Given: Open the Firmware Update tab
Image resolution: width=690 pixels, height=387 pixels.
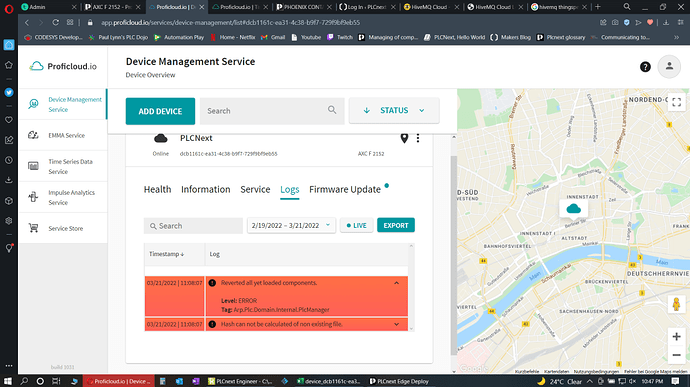Looking at the screenshot, I should (345, 189).
